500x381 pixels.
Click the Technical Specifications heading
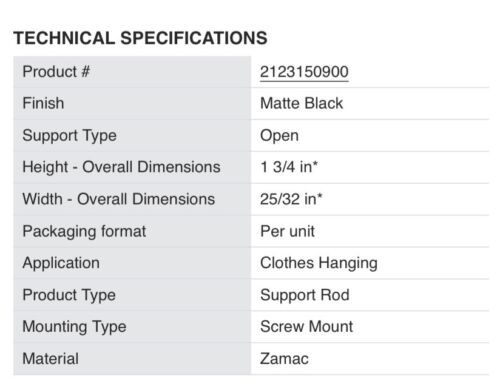point(140,38)
